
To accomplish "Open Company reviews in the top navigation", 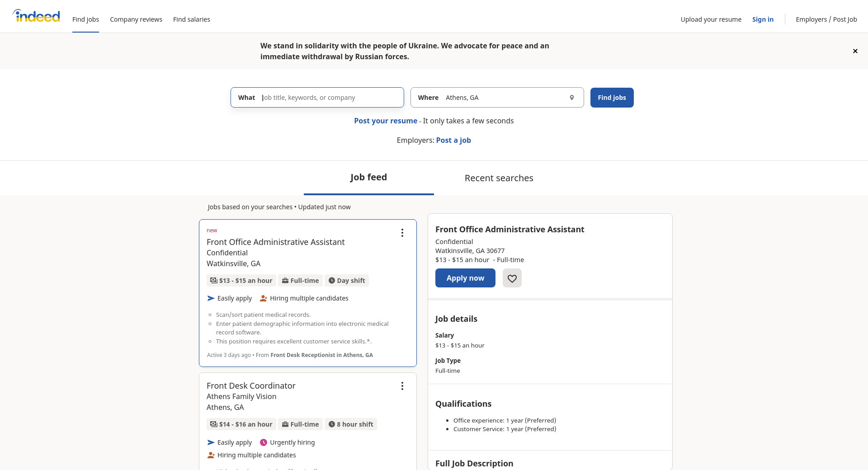I will coord(136,19).
